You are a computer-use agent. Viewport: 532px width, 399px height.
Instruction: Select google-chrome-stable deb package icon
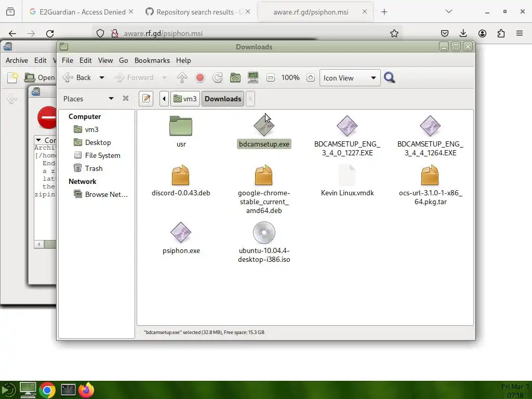[x=263, y=175]
